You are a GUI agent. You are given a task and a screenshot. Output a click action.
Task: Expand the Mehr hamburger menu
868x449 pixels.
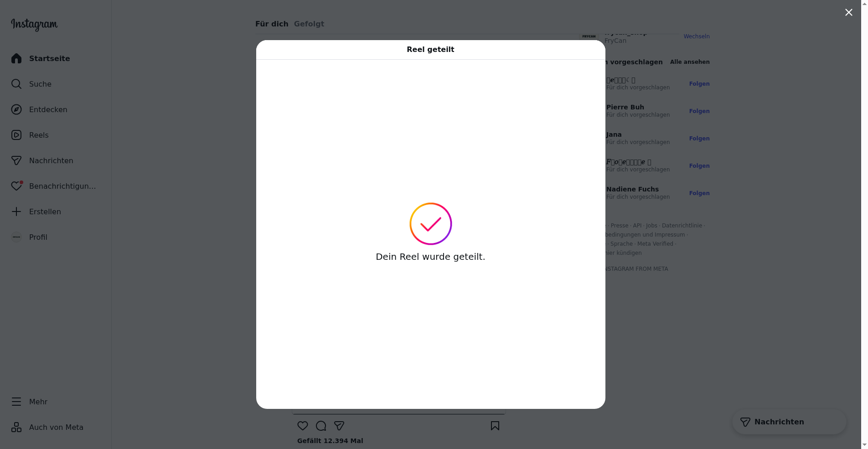16,402
